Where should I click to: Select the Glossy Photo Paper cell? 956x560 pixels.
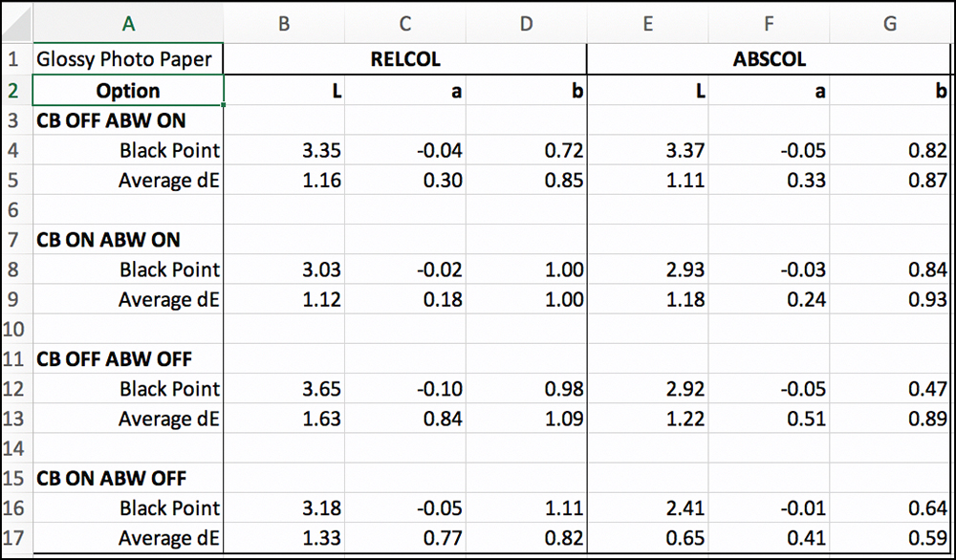[x=128, y=59]
